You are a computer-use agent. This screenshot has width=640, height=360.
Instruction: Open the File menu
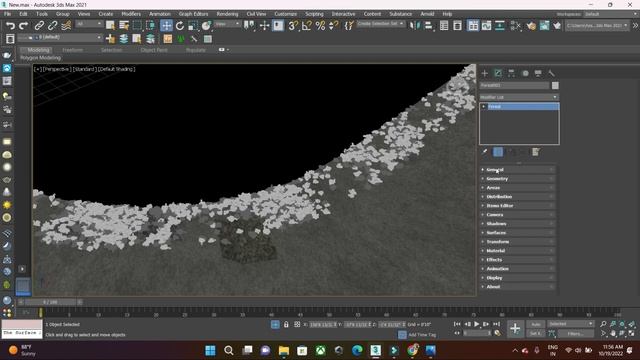7,14
